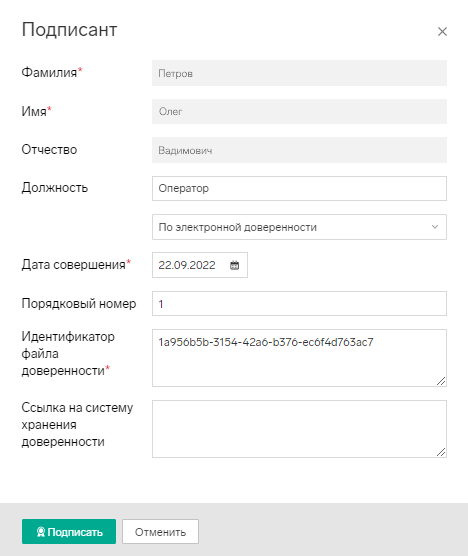The image size is (468, 556).
Task: Focus the Должность field containing Оператор
Action: (x=299, y=188)
